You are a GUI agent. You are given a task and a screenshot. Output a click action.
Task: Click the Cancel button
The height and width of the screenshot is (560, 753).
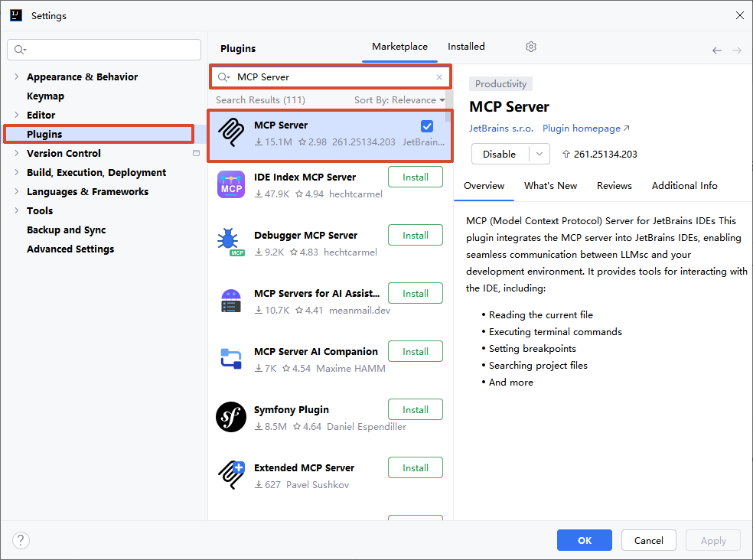[x=648, y=540]
